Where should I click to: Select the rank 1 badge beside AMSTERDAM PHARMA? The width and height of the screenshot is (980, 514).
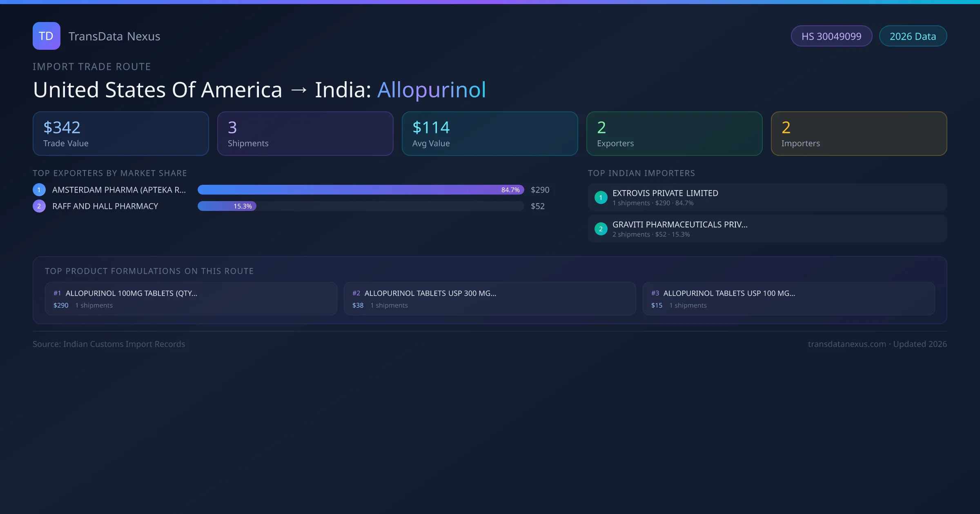(x=39, y=189)
